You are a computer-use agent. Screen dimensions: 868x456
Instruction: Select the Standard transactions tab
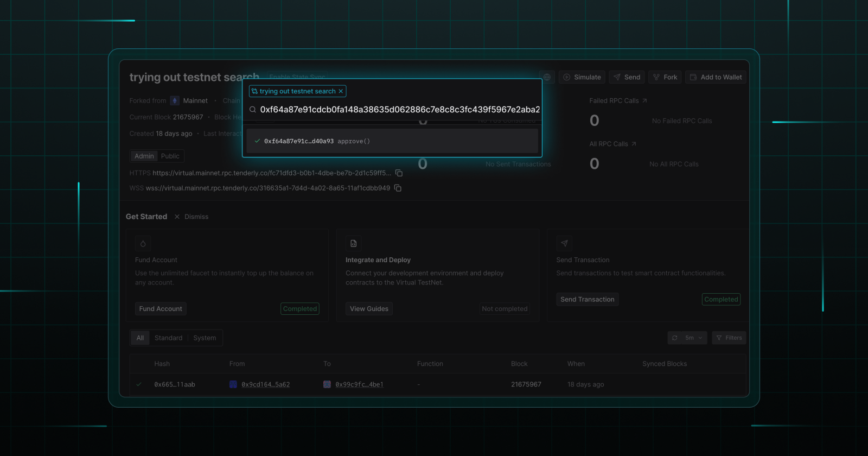tap(168, 338)
